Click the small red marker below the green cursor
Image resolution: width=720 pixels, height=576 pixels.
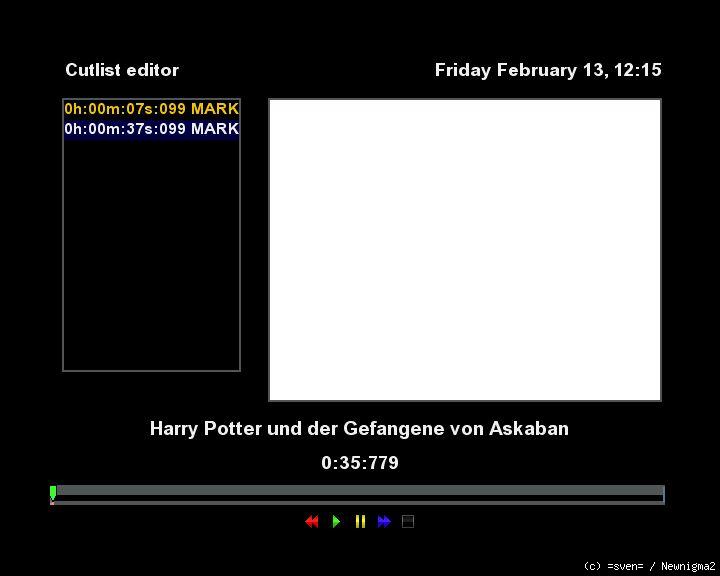[x=52, y=502]
